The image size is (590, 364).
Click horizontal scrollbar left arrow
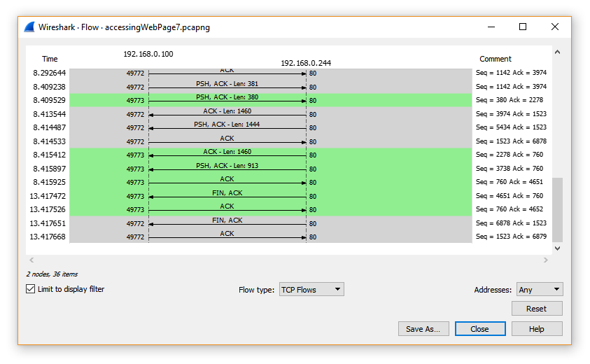pyautogui.click(x=31, y=260)
